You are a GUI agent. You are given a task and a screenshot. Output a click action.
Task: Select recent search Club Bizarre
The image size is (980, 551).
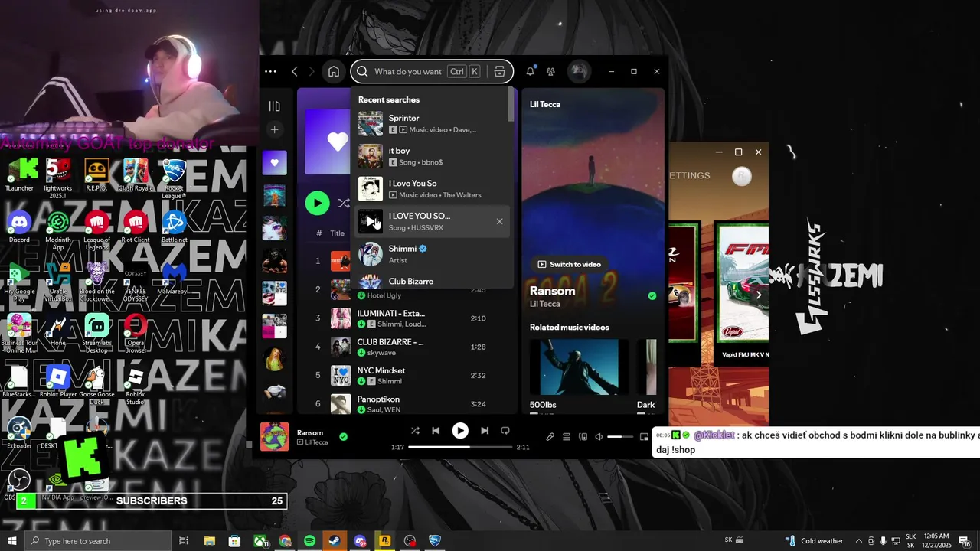pos(430,281)
